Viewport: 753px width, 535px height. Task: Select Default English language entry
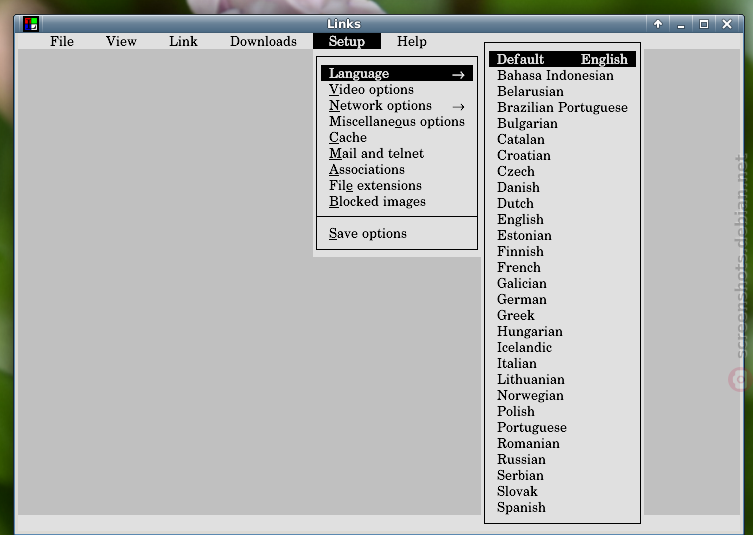(x=562, y=59)
